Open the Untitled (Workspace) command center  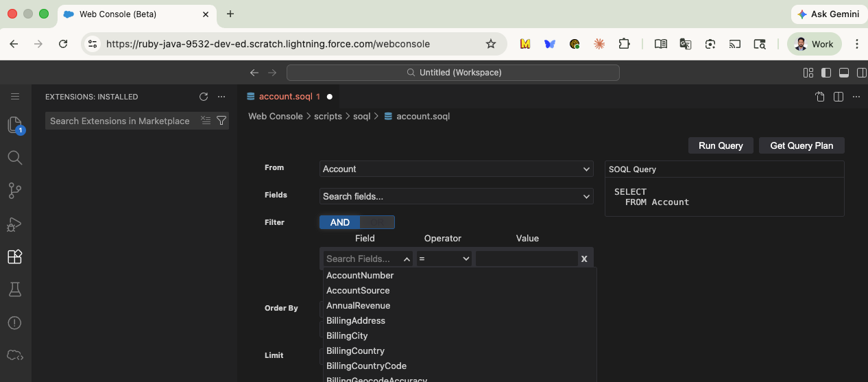tap(453, 73)
